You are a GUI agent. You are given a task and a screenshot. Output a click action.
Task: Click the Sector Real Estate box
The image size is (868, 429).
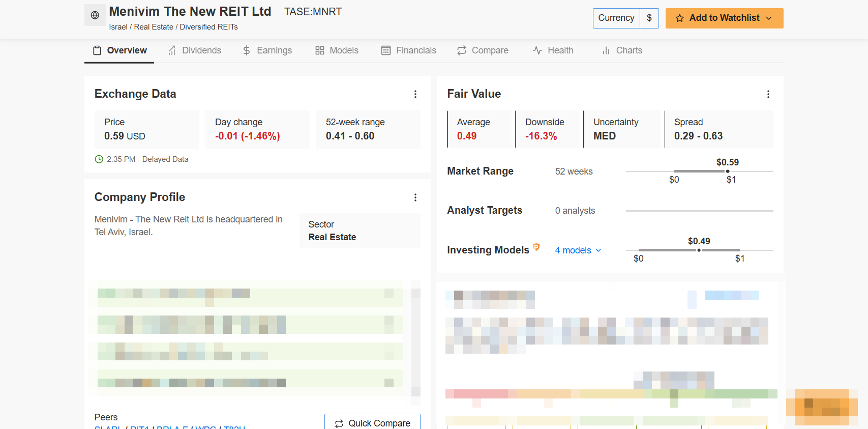coord(360,231)
